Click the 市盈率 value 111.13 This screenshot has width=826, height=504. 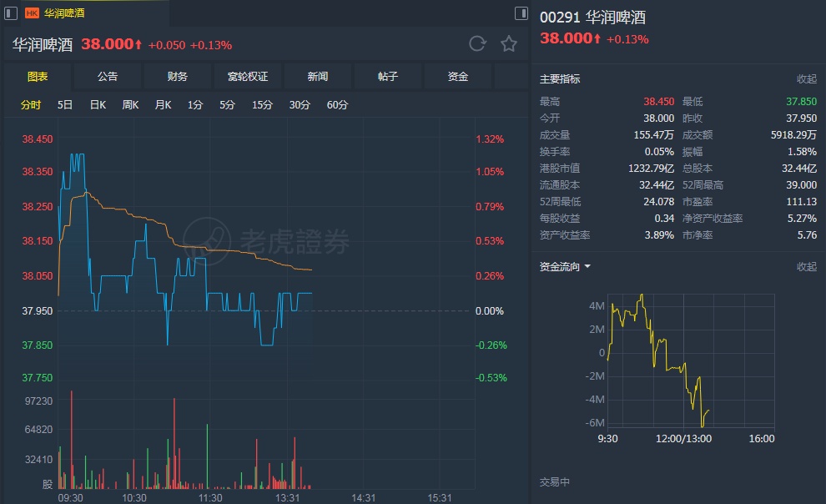point(801,202)
